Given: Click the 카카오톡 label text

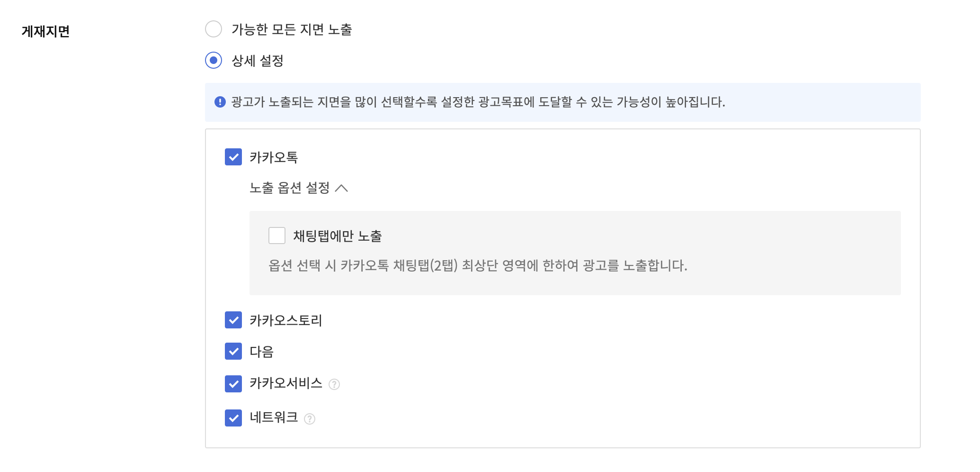Looking at the screenshot, I should click(x=274, y=157).
